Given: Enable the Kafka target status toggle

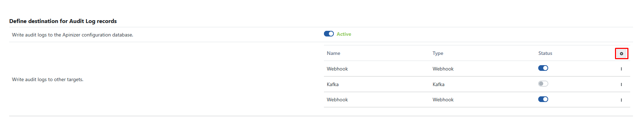Looking at the screenshot, I should click(543, 84).
